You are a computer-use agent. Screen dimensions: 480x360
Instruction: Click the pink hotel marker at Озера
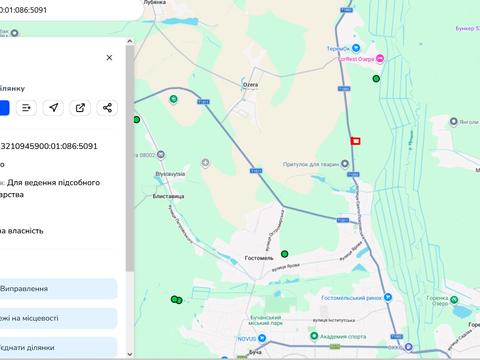tap(380, 59)
